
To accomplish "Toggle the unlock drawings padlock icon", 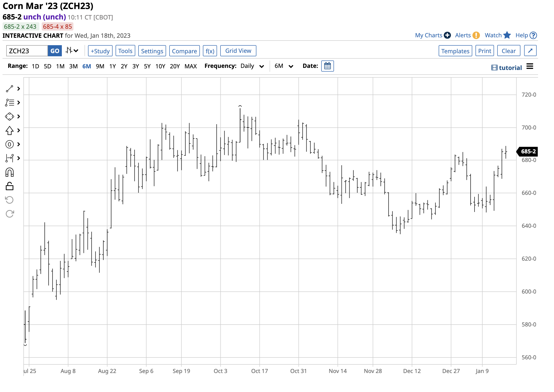I will tap(9, 186).
